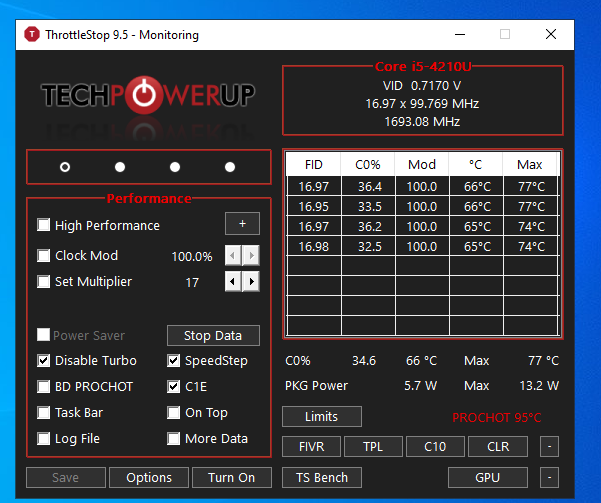Click the minus button next to GPU
Screen dimensions: 601x503
point(550,477)
